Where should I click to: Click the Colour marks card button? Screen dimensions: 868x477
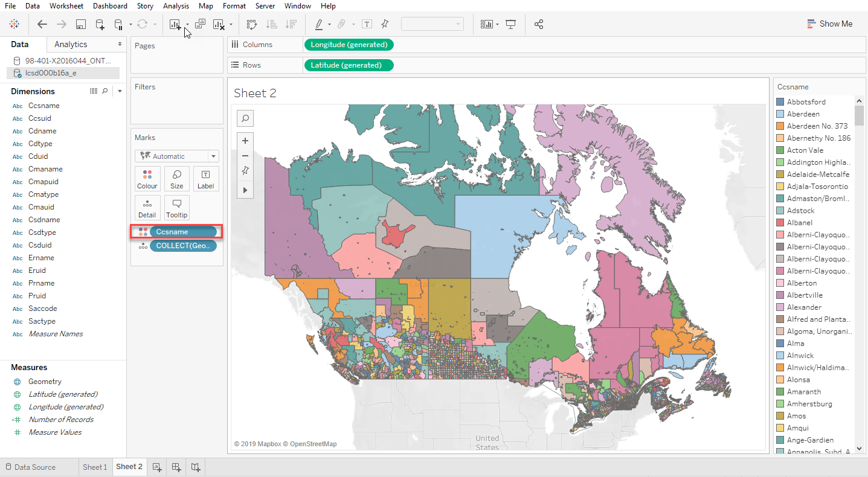[147, 179]
